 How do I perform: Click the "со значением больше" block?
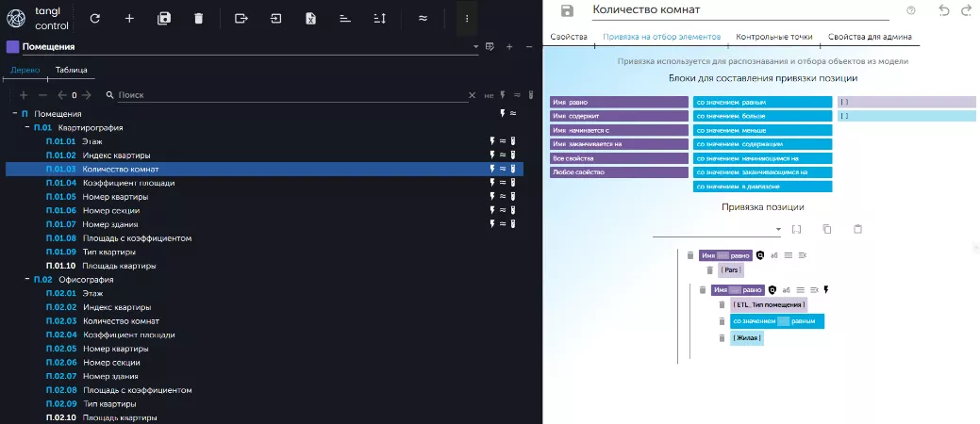tap(762, 116)
